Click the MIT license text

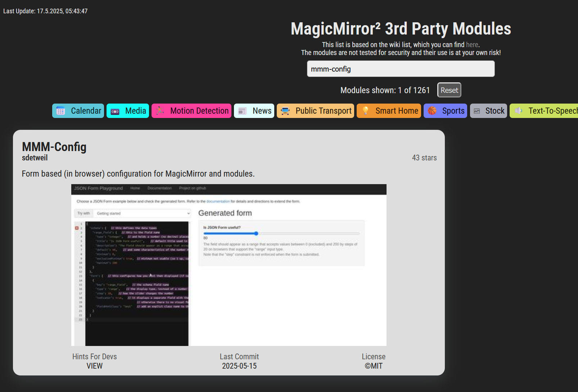click(x=373, y=366)
